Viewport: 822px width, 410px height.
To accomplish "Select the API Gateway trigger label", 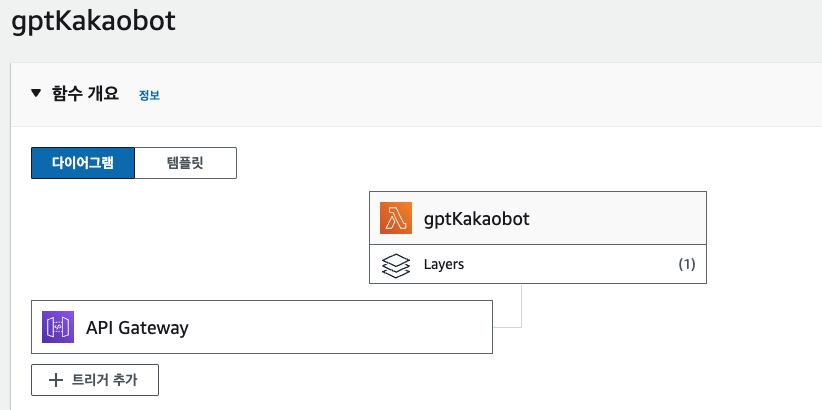I will pyautogui.click(x=137, y=328).
